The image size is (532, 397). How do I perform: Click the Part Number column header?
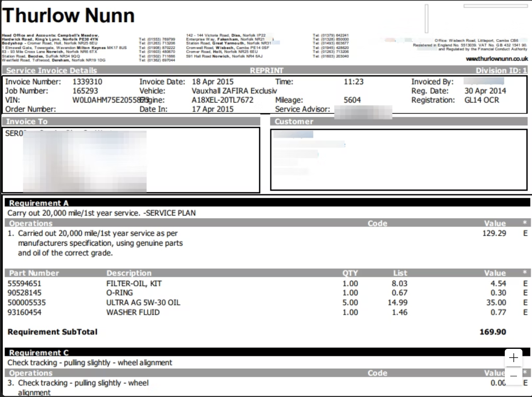point(34,273)
